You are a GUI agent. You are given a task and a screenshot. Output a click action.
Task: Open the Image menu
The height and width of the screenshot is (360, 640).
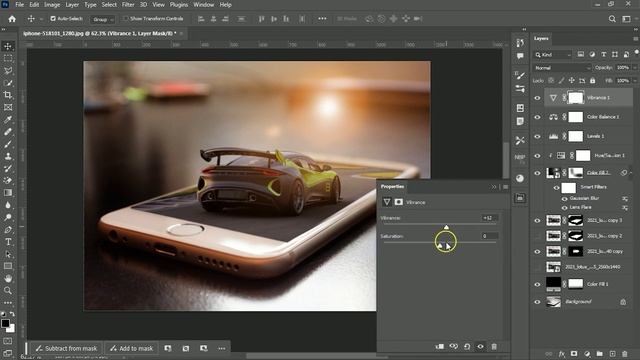pos(52,5)
